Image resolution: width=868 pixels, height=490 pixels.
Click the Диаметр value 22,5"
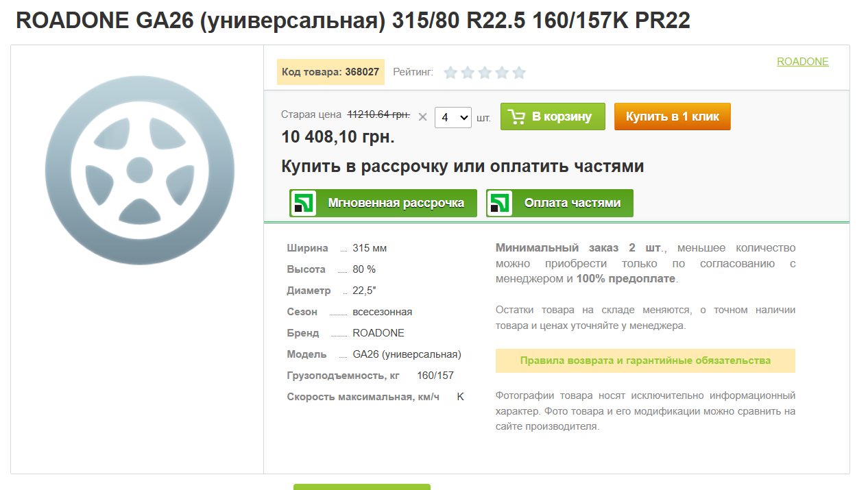(364, 291)
